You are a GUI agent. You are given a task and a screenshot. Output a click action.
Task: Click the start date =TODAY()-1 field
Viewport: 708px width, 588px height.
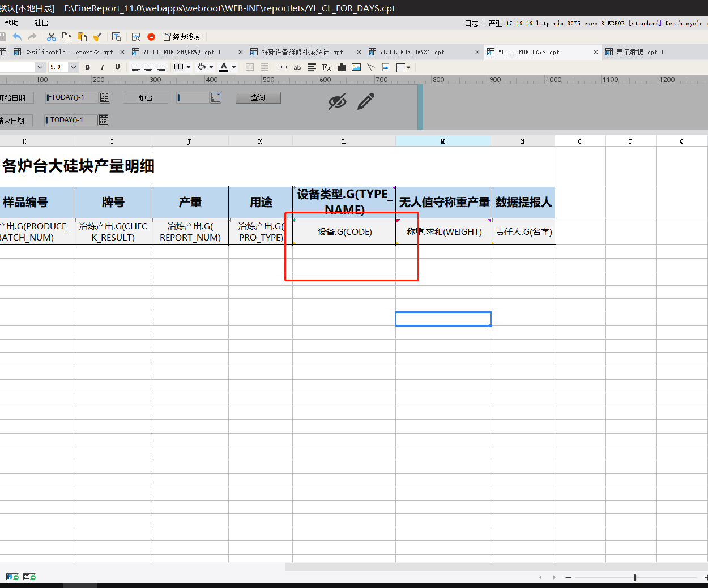pyautogui.click(x=72, y=97)
